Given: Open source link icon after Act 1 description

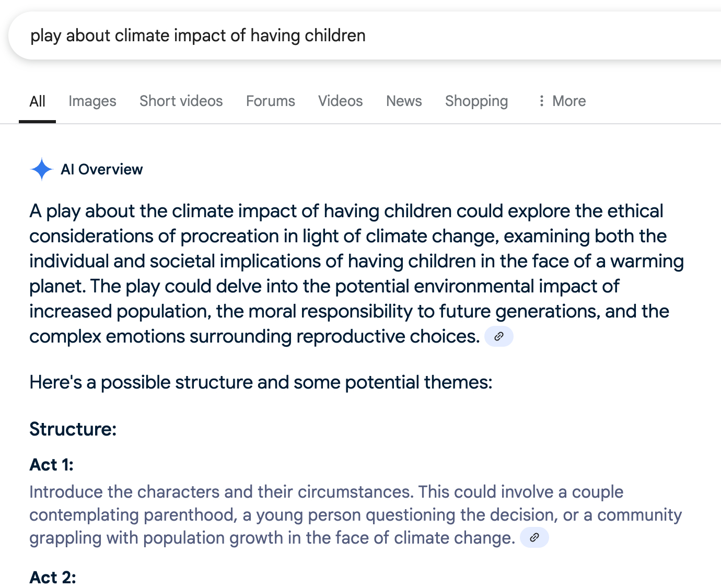Looking at the screenshot, I should (534, 537).
